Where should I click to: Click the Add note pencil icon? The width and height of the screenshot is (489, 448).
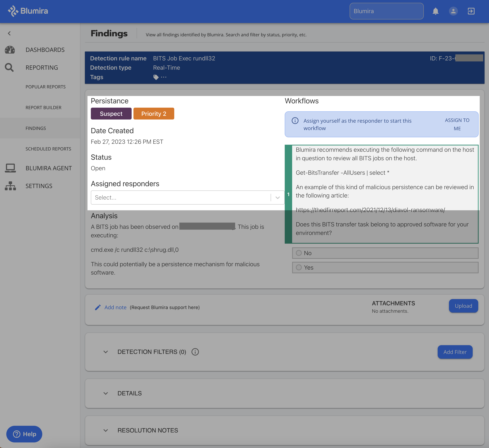pos(98,307)
